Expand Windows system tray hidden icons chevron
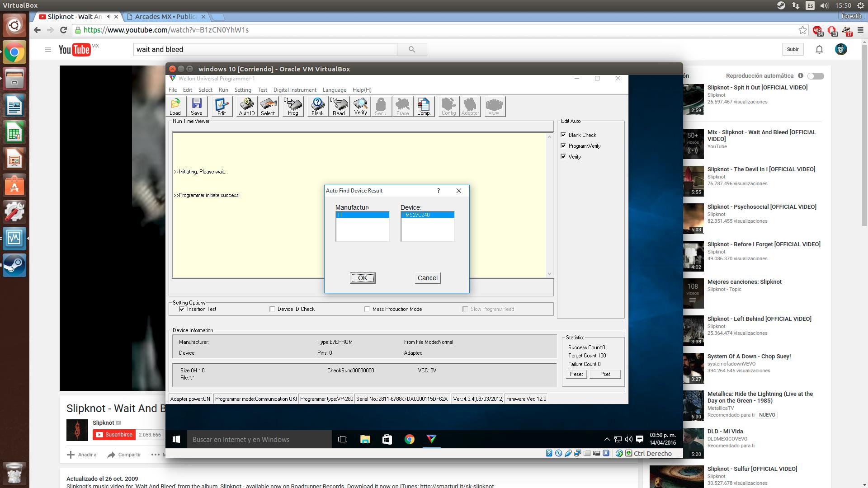868x488 pixels. click(607, 439)
